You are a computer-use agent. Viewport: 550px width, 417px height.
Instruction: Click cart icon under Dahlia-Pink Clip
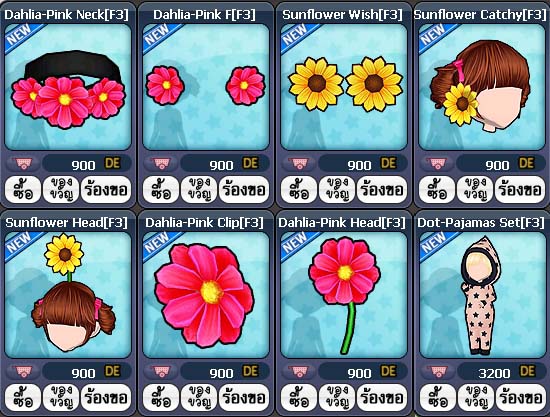pos(161,371)
